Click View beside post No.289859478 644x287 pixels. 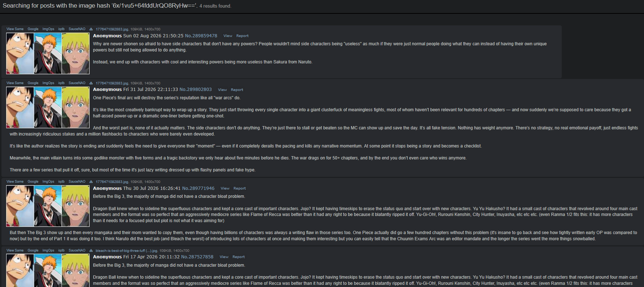click(228, 36)
